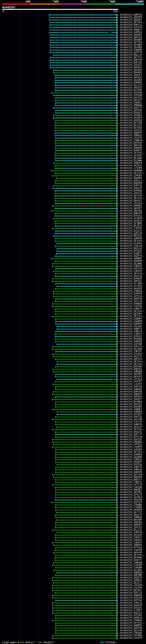
Task: Select the UniRef100_A1RIW6 label
Action: (131, 344)
